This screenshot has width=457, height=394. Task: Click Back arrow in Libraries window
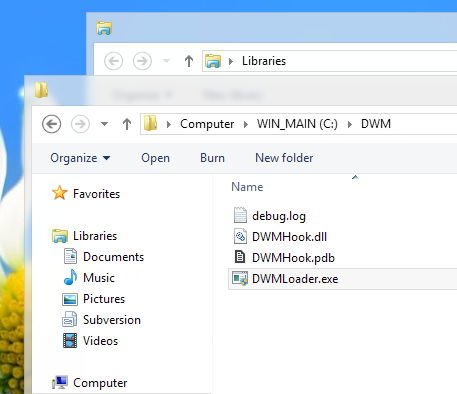114,61
